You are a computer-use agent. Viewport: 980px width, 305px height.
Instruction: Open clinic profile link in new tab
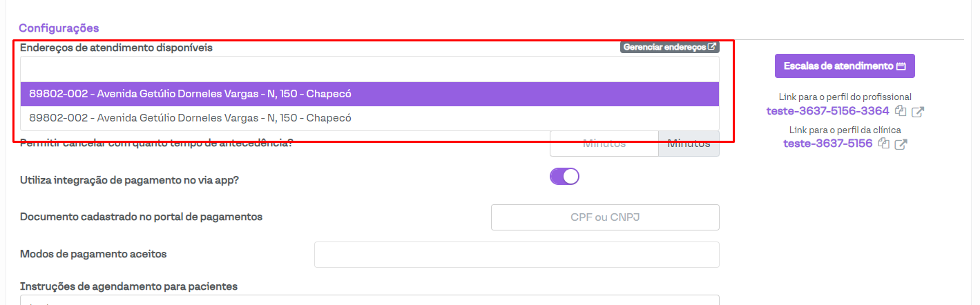coord(901,144)
